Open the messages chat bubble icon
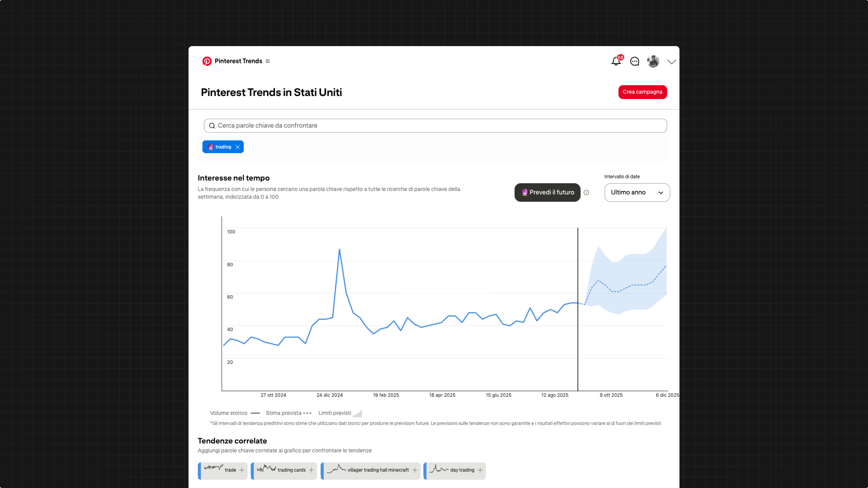 [634, 61]
